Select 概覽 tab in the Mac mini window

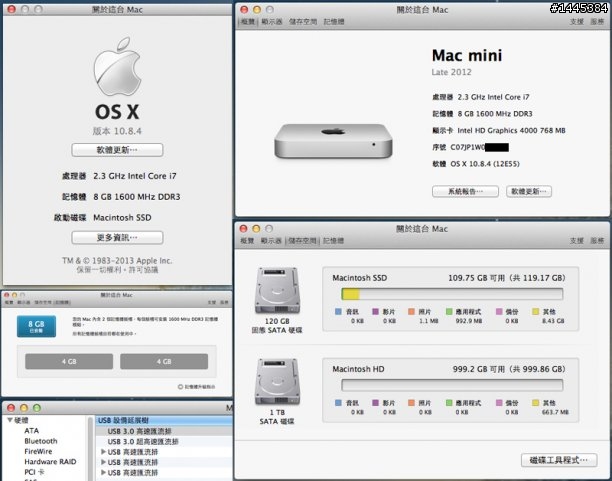(247, 21)
